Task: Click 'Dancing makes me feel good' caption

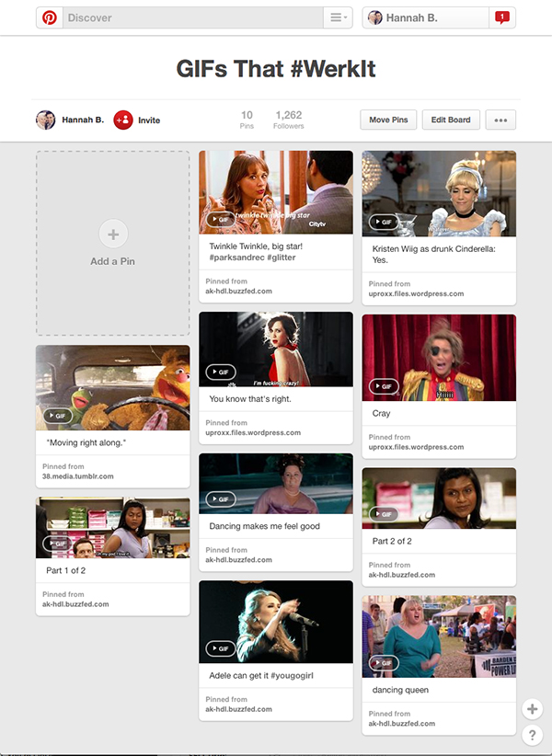Action: tap(265, 526)
